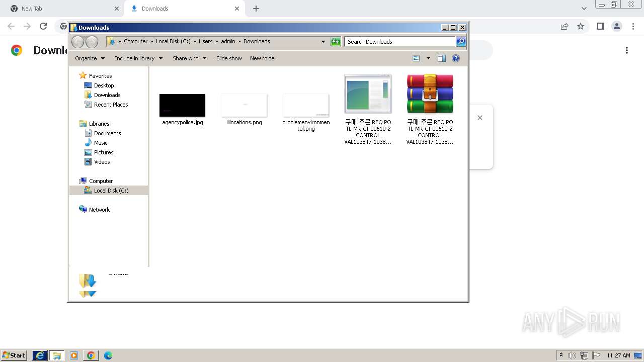Select Computer in the address breadcrumb
This screenshot has width=644, height=362.
point(136,41)
